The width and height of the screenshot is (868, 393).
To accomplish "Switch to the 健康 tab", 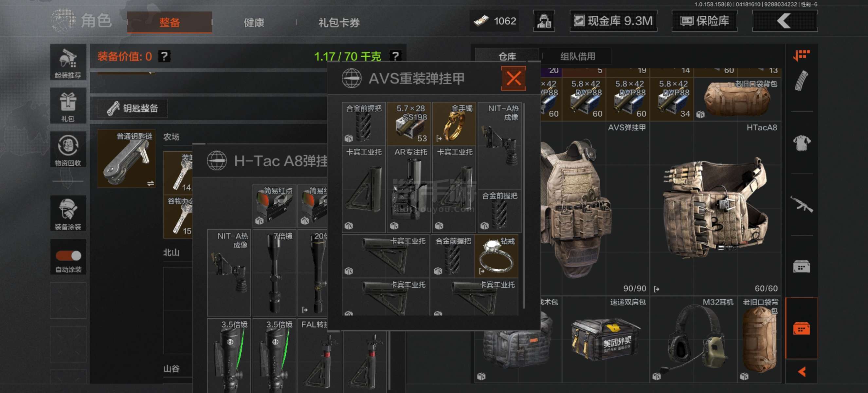I will click(x=254, y=22).
